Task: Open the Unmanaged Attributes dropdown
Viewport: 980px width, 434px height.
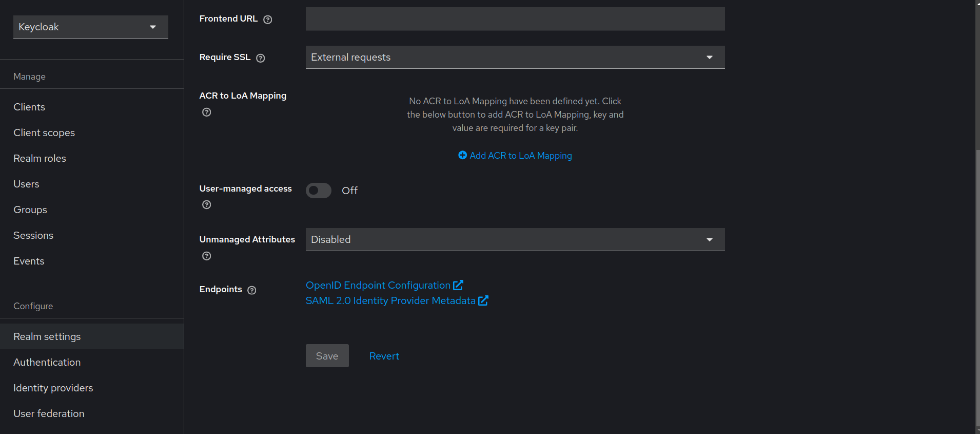Action: tap(515, 239)
